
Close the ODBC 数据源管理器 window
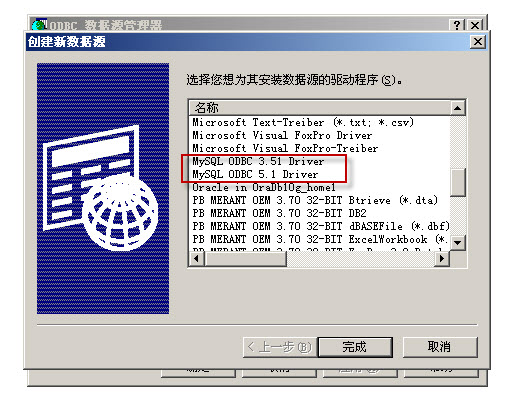click(x=475, y=25)
